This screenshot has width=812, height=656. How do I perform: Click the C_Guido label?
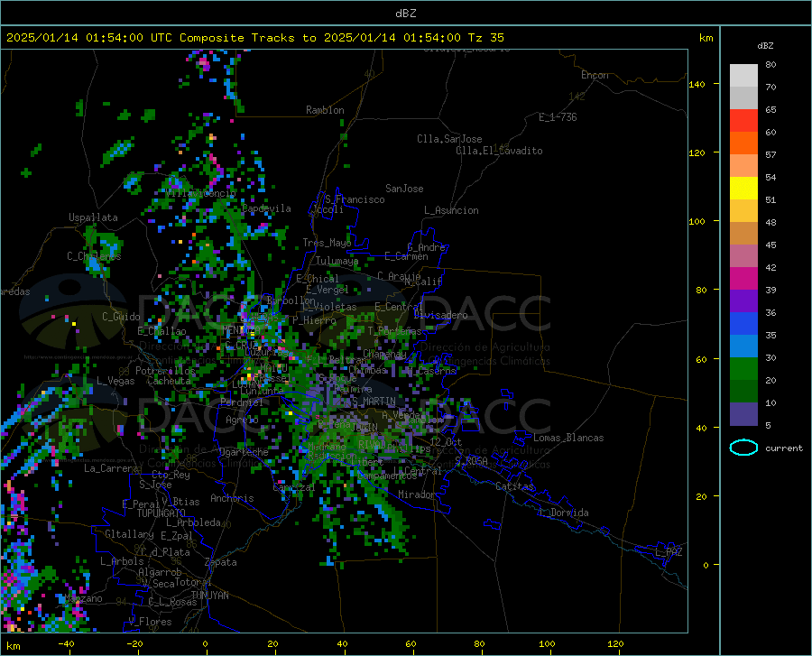(x=121, y=317)
